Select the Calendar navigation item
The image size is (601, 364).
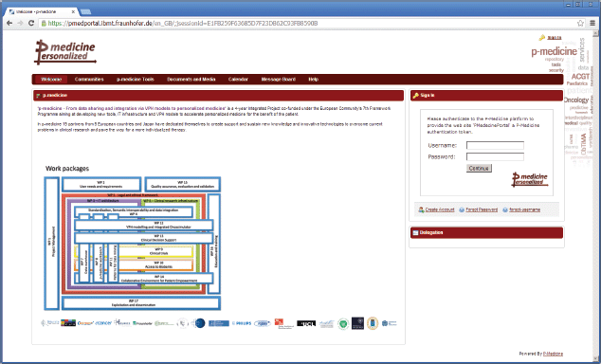pyautogui.click(x=238, y=80)
